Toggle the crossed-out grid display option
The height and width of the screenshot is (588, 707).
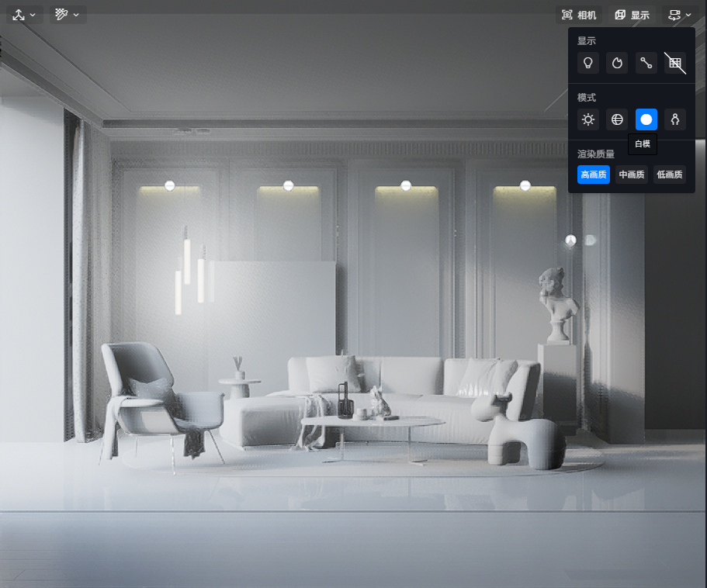point(675,63)
